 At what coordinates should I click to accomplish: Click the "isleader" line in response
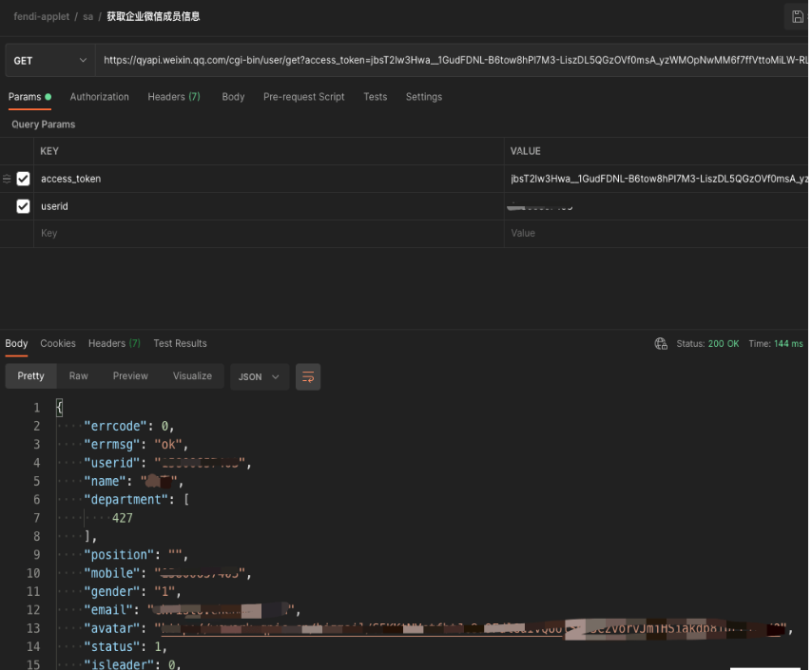pos(132,664)
